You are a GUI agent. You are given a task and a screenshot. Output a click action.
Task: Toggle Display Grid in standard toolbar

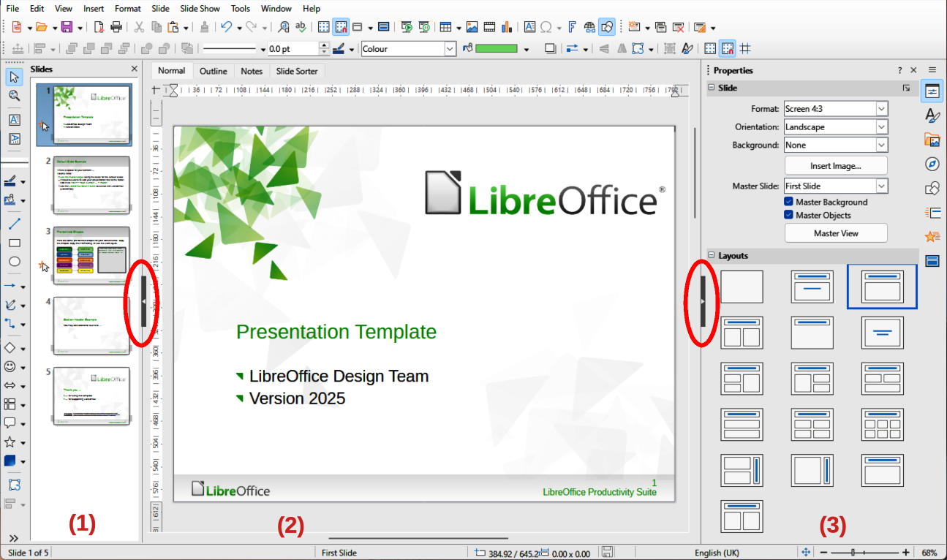tap(325, 27)
